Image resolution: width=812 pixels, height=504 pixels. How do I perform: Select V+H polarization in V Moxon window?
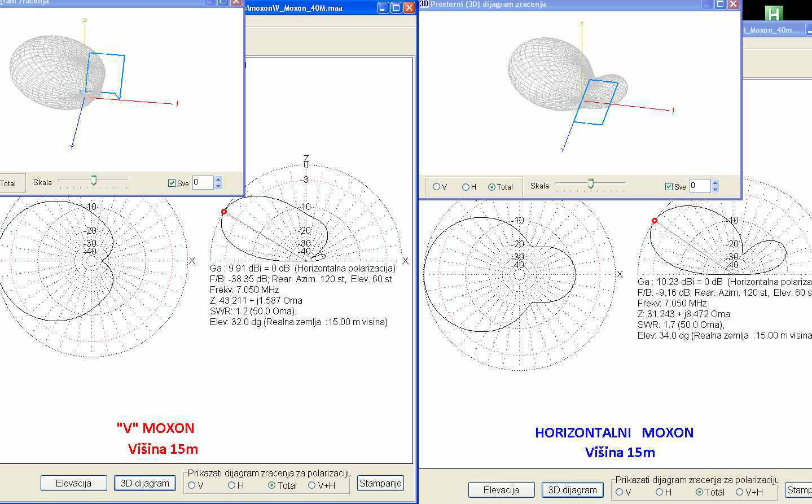point(312,485)
